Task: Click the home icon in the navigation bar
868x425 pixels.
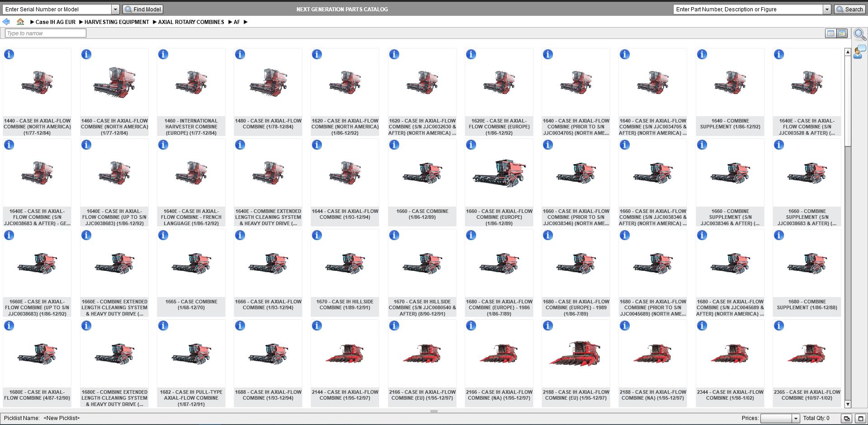Action: tap(20, 21)
